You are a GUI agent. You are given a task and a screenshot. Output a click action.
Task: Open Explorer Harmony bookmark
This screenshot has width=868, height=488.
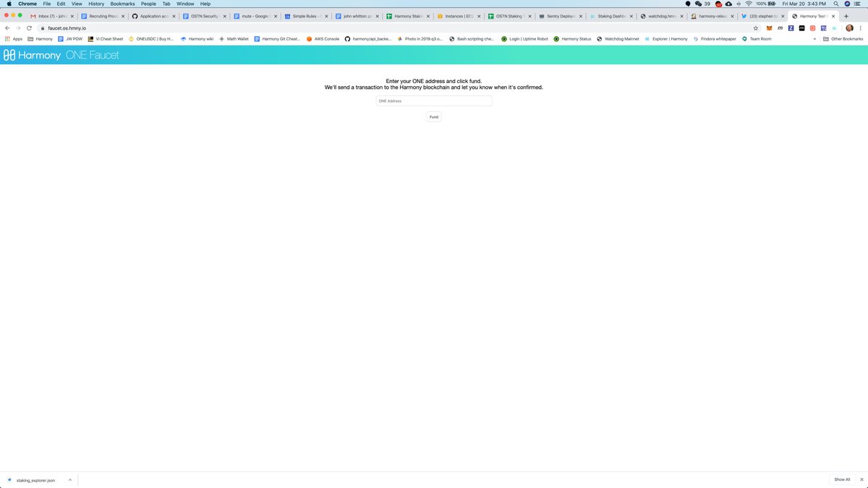tap(666, 38)
